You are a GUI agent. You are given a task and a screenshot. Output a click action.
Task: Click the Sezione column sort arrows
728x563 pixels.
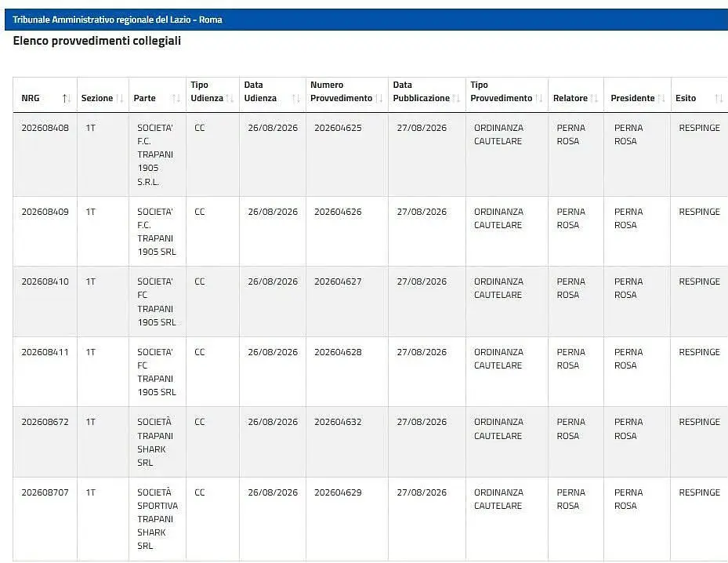point(120,98)
